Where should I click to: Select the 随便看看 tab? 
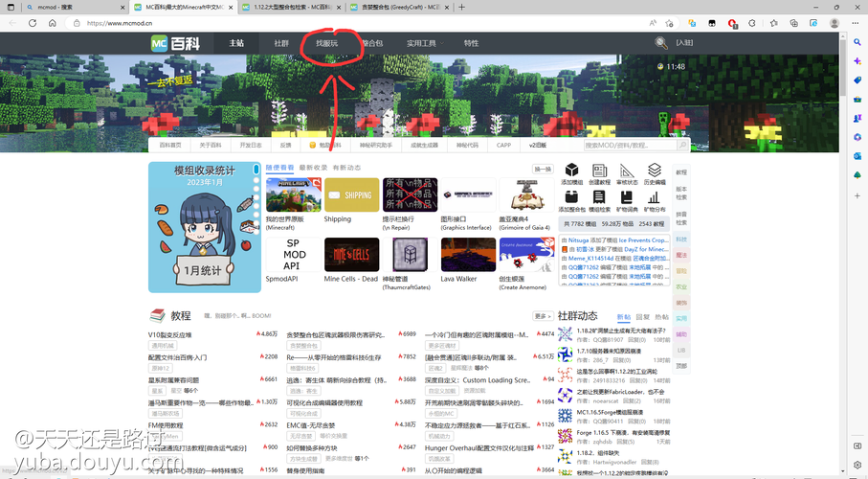click(x=279, y=168)
